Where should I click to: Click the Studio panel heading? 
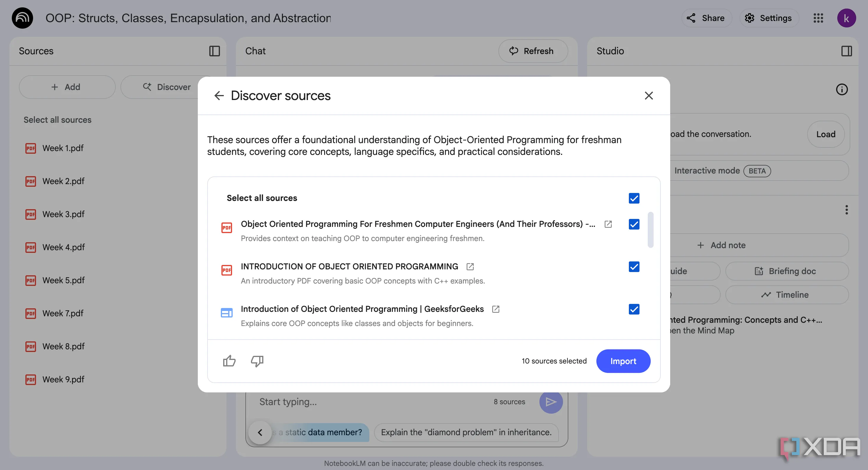[610, 51]
